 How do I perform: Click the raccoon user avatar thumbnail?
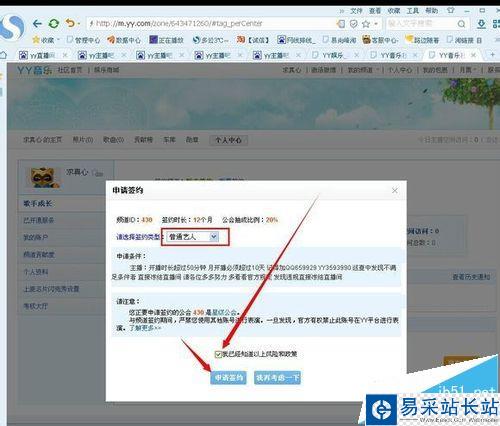pos(44,177)
